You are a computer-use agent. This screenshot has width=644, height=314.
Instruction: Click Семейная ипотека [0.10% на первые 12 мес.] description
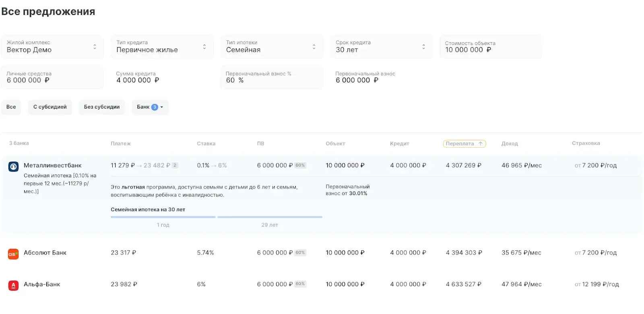[60, 183]
